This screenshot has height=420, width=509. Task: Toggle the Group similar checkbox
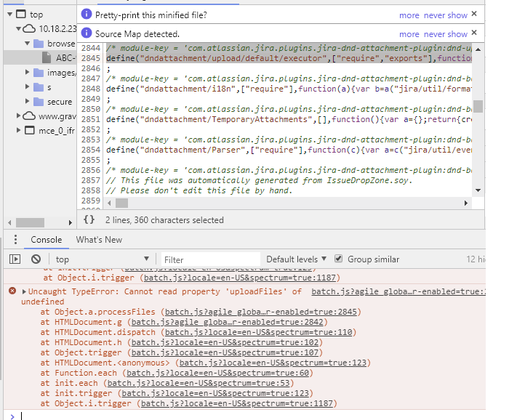[339, 259]
